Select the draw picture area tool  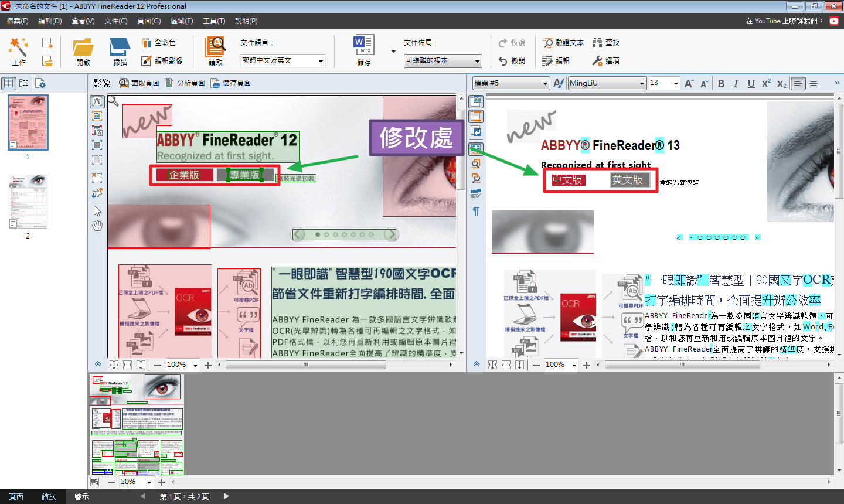97,116
